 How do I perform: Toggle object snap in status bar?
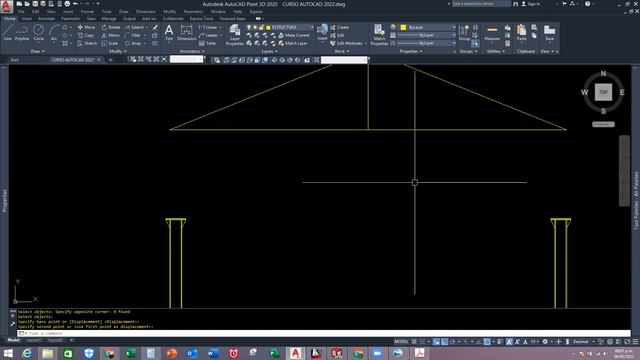point(487,342)
